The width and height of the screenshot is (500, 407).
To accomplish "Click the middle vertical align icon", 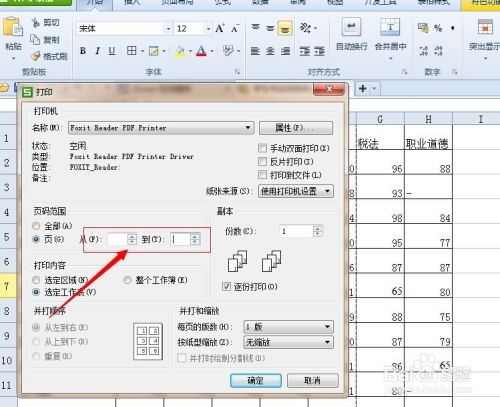I will click(270, 28).
